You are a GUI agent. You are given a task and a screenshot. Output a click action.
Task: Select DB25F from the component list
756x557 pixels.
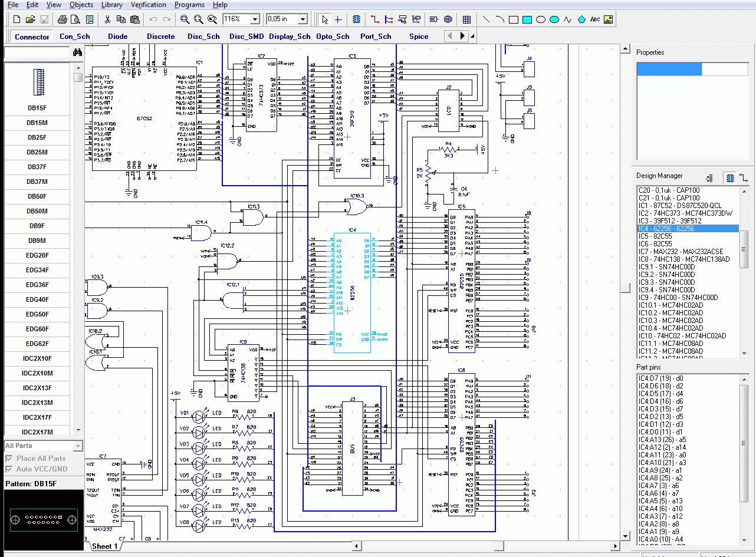[x=37, y=137]
